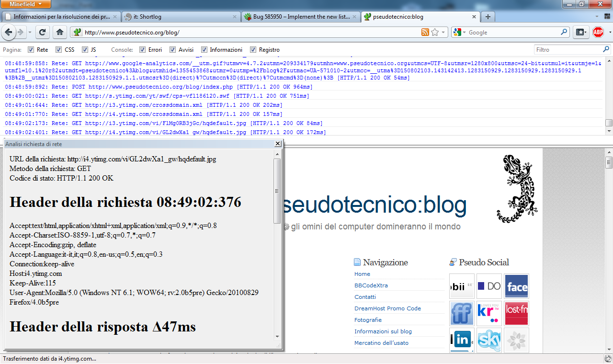Open the FriendFeed ff social icon
This screenshot has height=364, width=613.
tap(462, 314)
